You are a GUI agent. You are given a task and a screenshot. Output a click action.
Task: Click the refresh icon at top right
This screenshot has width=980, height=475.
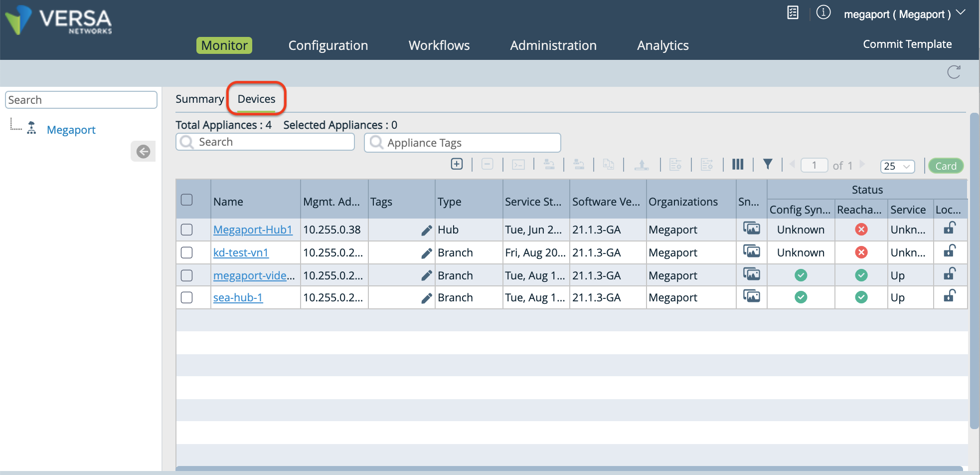coord(954,72)
